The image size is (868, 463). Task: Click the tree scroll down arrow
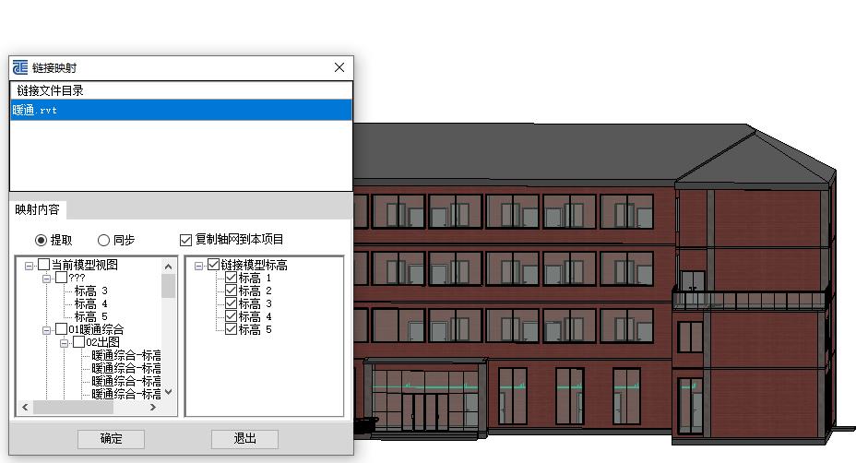(x=168, y=392)
